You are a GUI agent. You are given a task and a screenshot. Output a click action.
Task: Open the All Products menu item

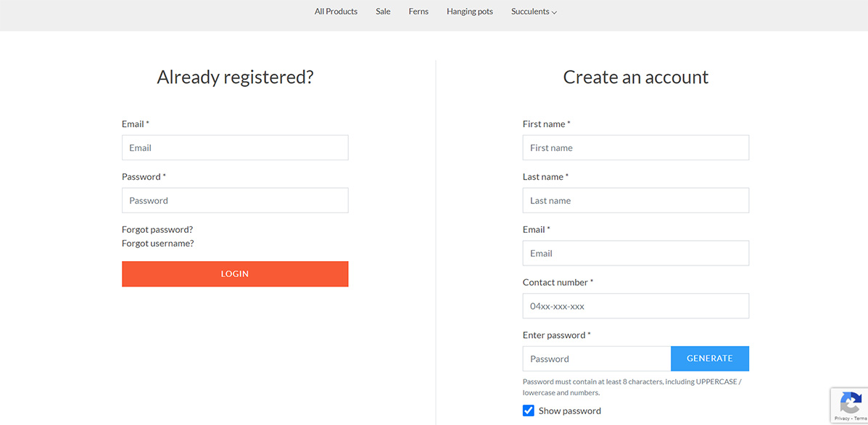pos(336,12)
